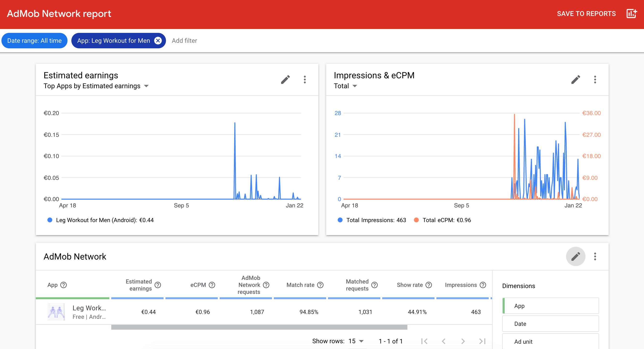The image size is (644, 349).
Task: Click help icon next to Estimated earnings column
Action: click(x=158, y=285)
